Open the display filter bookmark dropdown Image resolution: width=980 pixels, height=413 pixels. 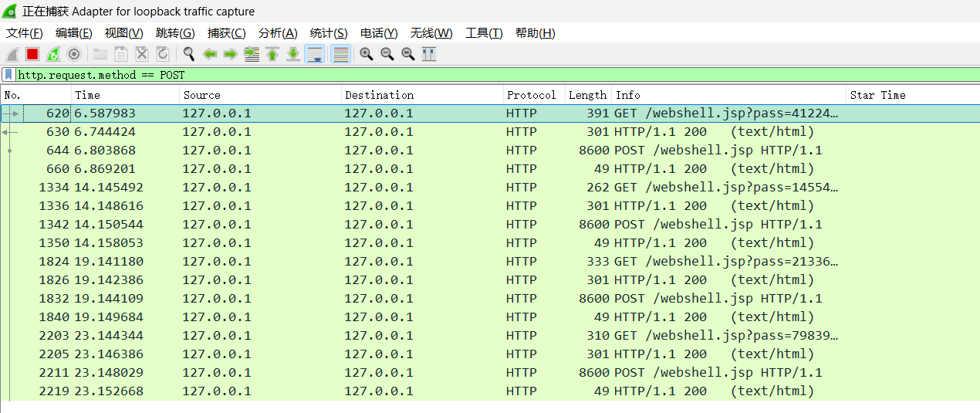[8, 75]
